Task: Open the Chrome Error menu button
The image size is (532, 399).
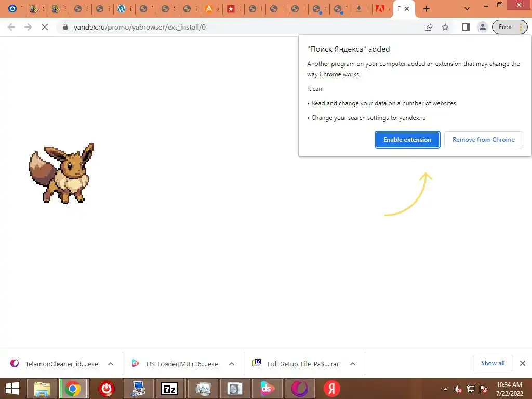Action: click(510, 27)
